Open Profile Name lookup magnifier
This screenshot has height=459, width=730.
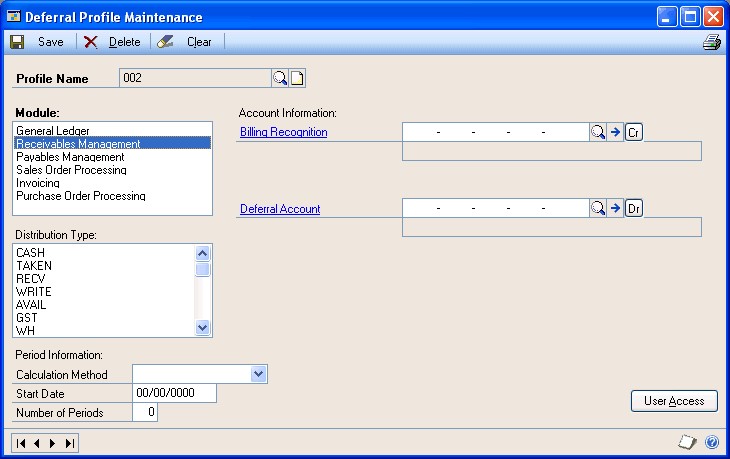pyautogui.click(x=280, y=78)
